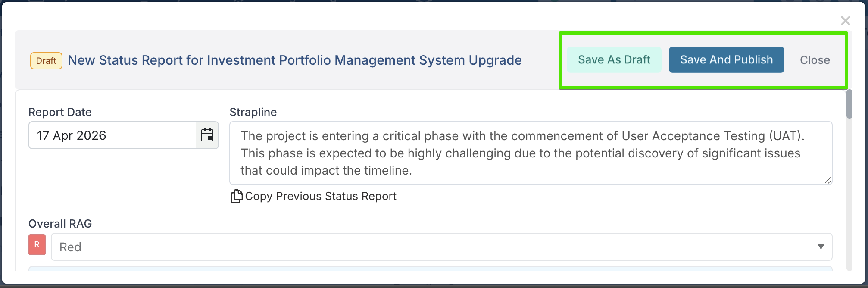Focus the Report Date field showing 17 Apr 2026
This screenshot has height=288, width=868.
112,135
